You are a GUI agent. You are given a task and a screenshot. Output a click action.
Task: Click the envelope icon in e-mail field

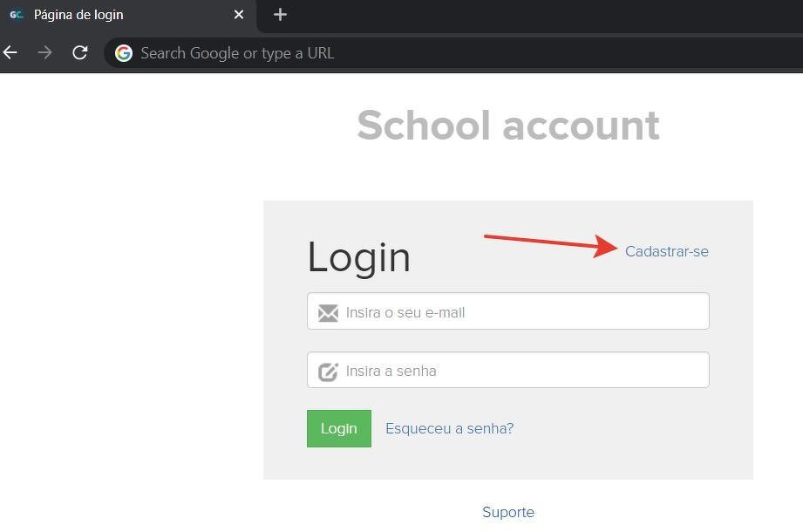pos(328,312)
